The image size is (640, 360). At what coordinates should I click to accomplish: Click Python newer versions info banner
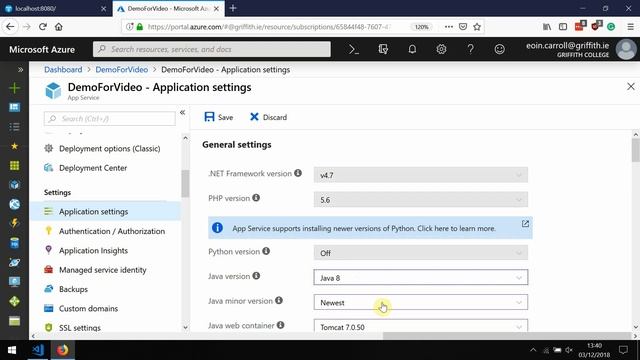click(x=370, y=228)
